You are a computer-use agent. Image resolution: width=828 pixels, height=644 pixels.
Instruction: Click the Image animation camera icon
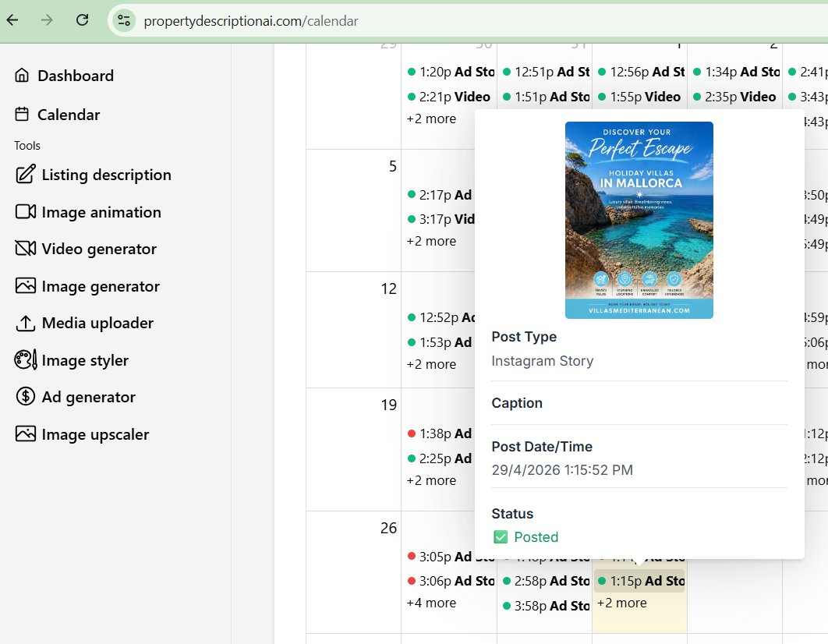(x=26, y=211)
